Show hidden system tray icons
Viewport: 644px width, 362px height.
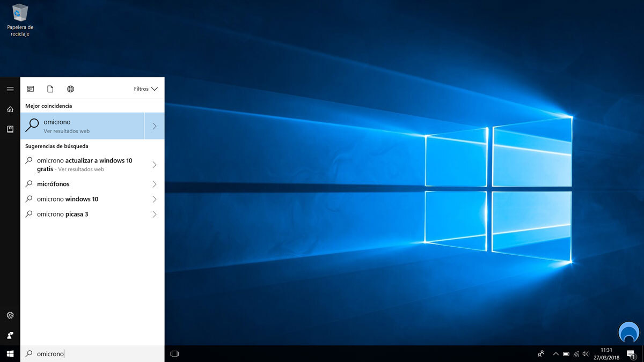click(x=555, y=353)
